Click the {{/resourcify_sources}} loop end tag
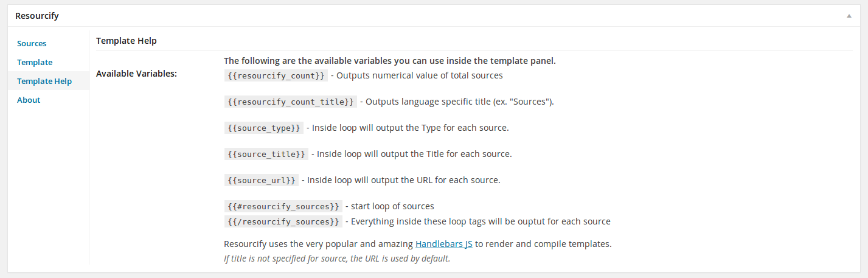Image resolution: width=868 pixels, height=278 pixels. click(x=283, y=222)
